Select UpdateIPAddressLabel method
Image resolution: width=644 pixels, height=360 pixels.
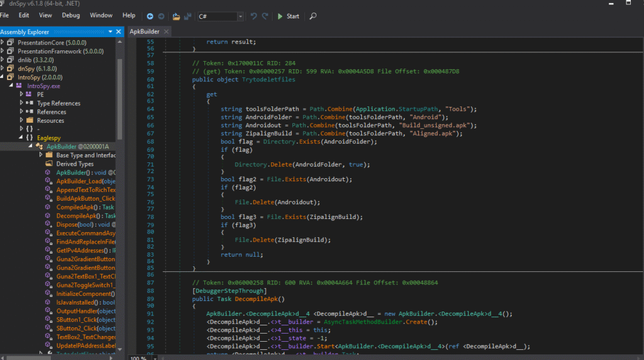pyautogui.click(x=86, y=346)
